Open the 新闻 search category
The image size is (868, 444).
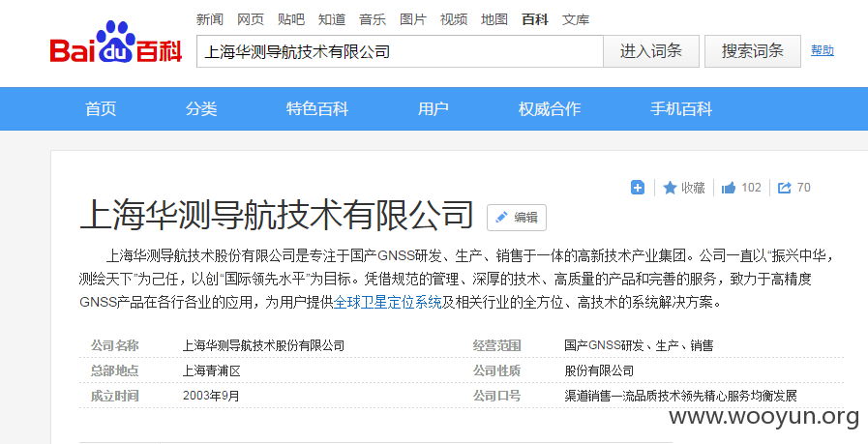click(210, 19)
